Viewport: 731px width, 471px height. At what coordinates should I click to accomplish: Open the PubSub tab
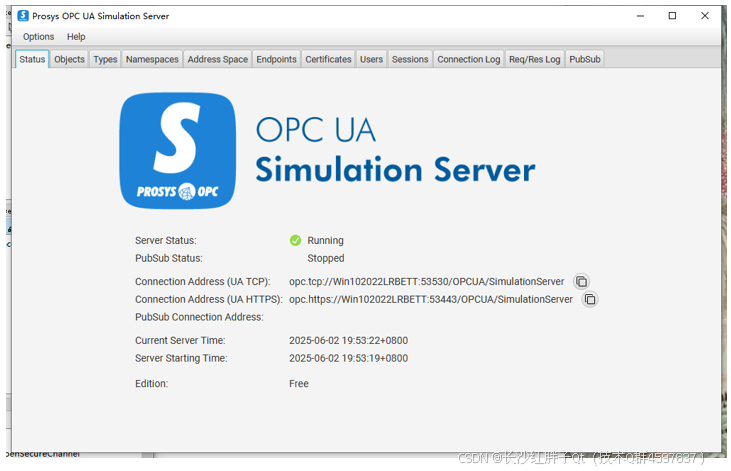[x=585, y=59]
